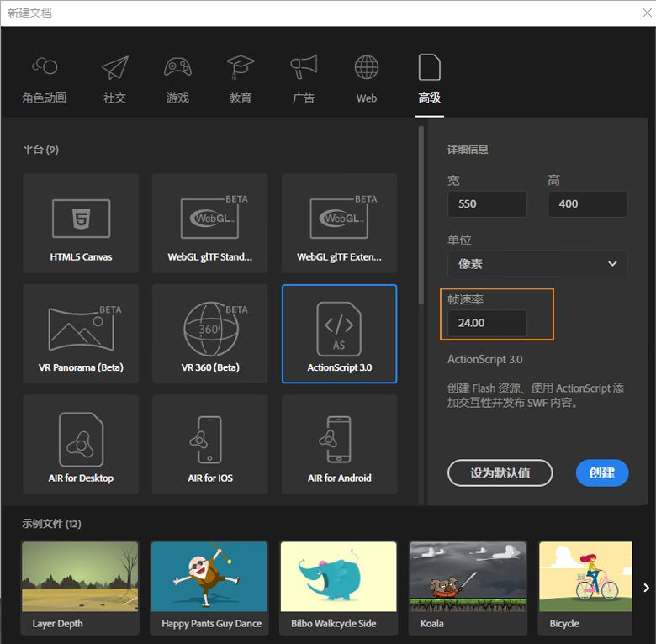Viewport: 656px width, 644px height.
Task: Open the 单位 units dropdown (像素)
Action: point(537,263)
